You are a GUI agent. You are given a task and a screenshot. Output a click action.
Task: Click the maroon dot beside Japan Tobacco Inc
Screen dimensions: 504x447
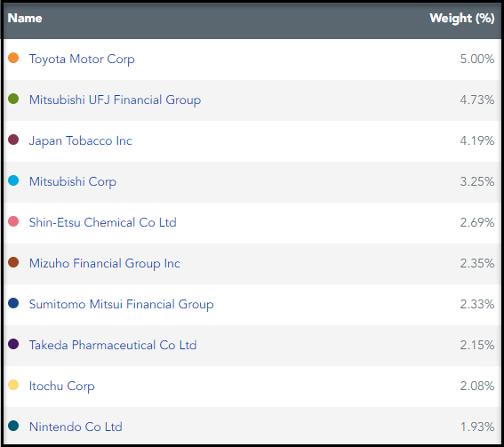tap(13, 140)
